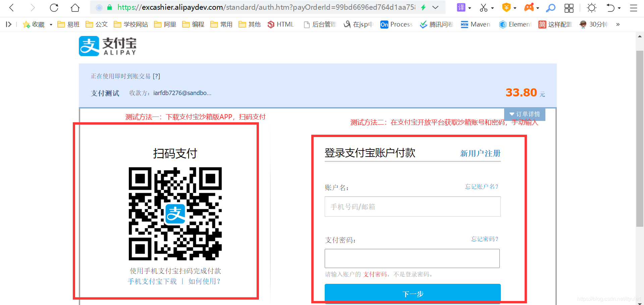Expand the game controller dropdown arrow
Screen dimensions: 644x305
click(x=538, y=8)
